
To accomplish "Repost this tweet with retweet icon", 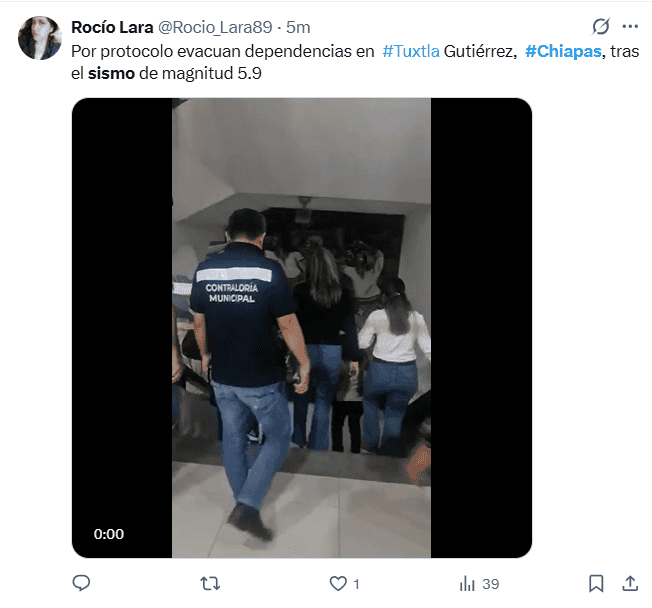I will (210, 583).
